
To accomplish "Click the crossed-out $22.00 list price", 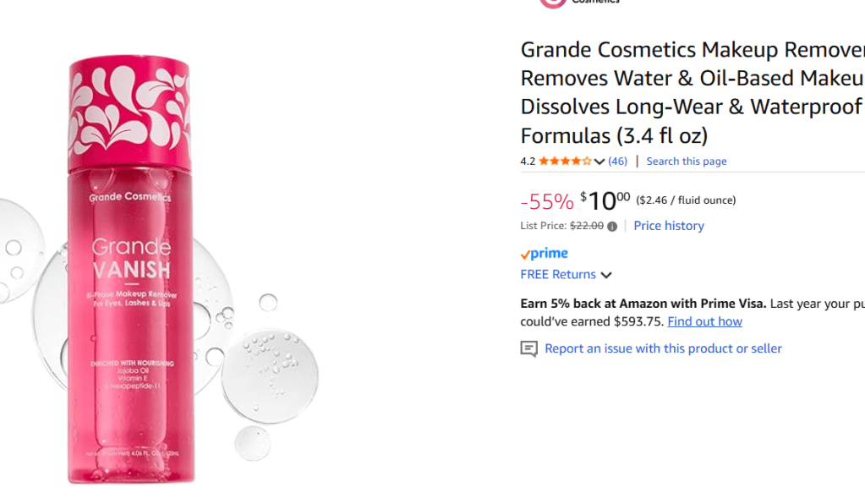I will [587, 226].
